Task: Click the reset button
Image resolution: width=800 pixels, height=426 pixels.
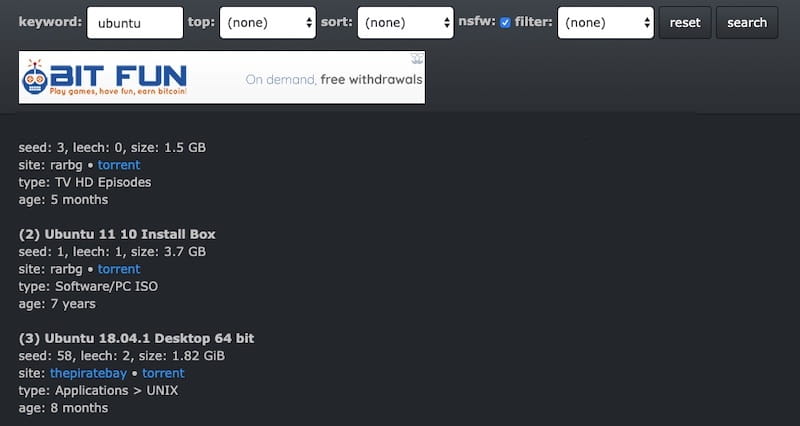Action: (x=685, y=22)
